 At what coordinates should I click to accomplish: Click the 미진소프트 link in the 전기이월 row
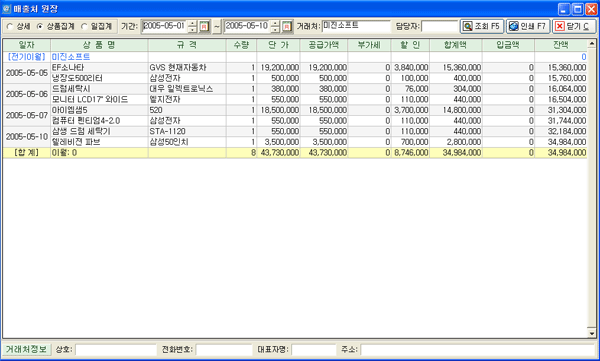coord(71,57)
